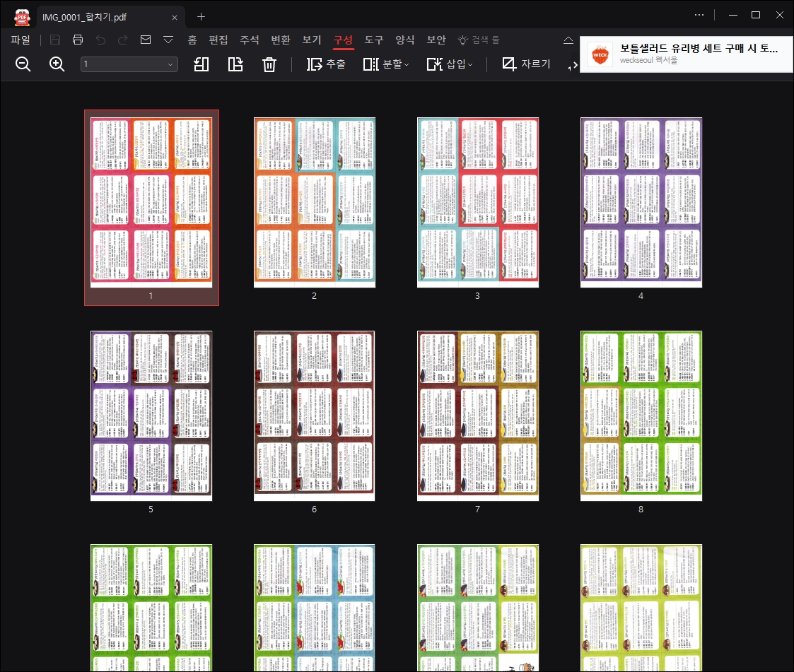Select the 구성 tab
794x672 pixels.
click(343, 40)
